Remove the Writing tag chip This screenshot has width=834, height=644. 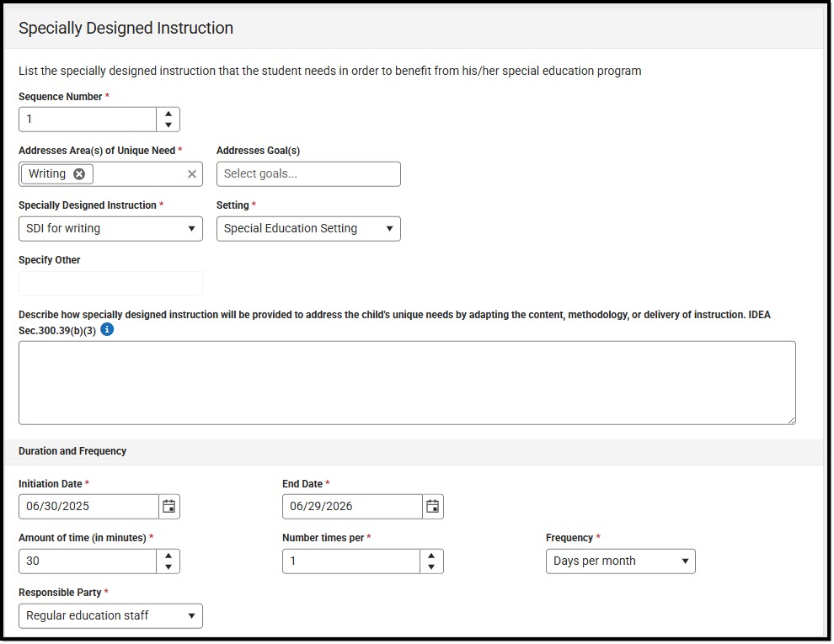[79, 174]
